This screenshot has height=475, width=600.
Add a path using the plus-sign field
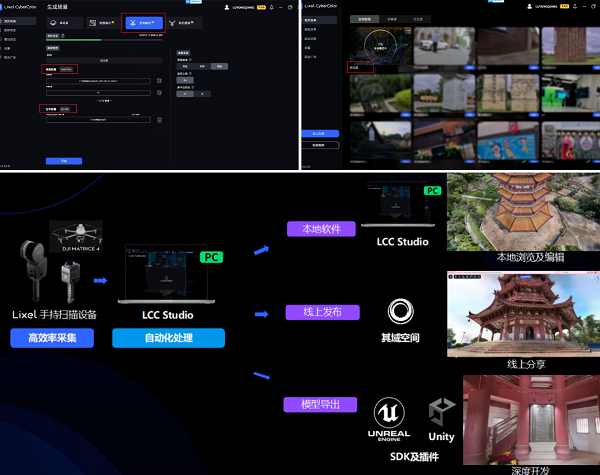(98, 93)
